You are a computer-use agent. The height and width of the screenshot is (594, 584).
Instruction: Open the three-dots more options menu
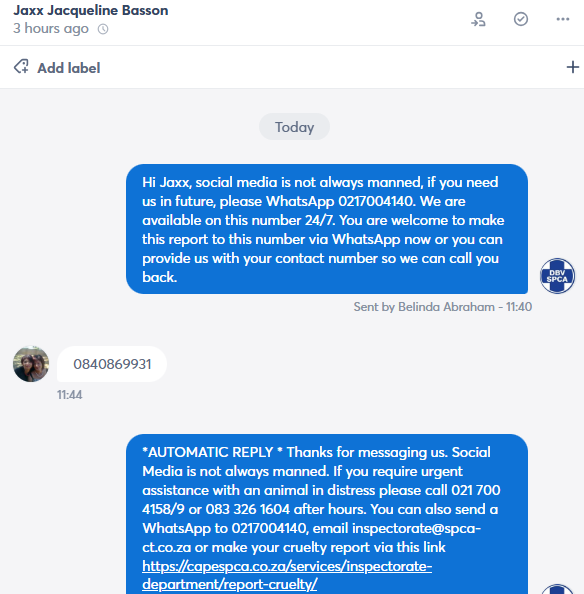pos(563,19)
